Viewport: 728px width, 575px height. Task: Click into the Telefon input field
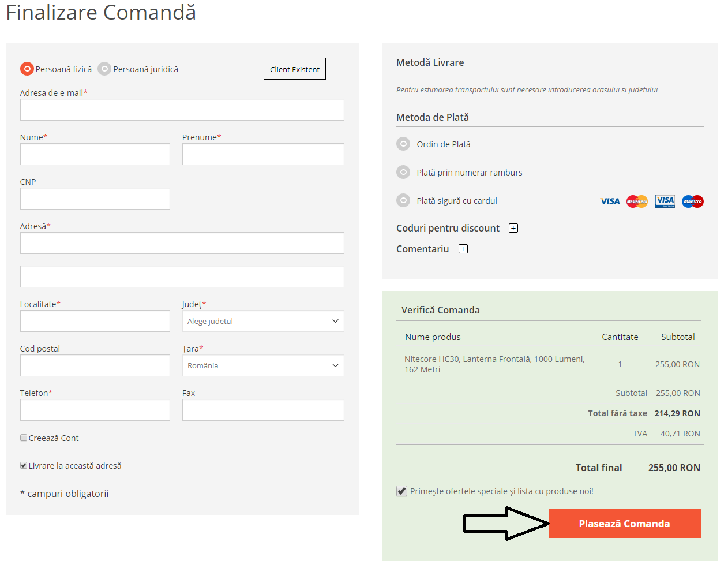95,410
